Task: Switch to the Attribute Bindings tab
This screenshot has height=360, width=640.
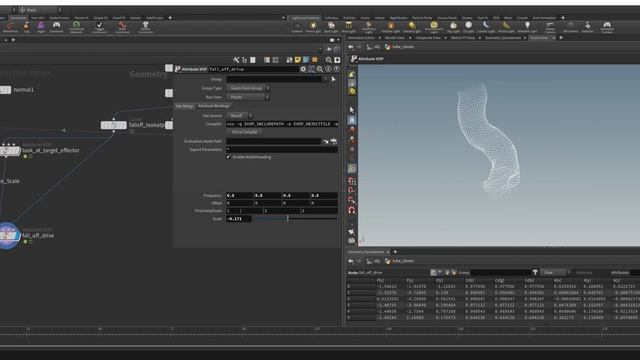Action: pos(214,106)
